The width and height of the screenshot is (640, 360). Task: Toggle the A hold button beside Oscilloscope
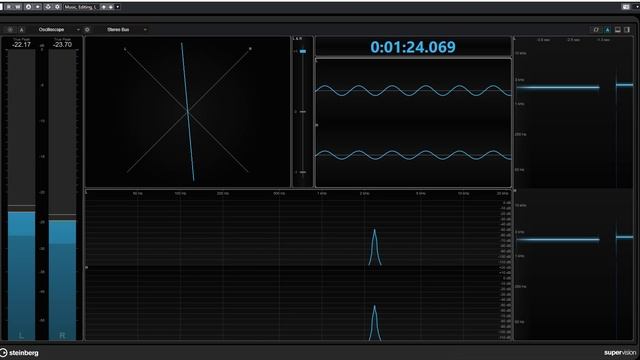[x=21, y=30]
